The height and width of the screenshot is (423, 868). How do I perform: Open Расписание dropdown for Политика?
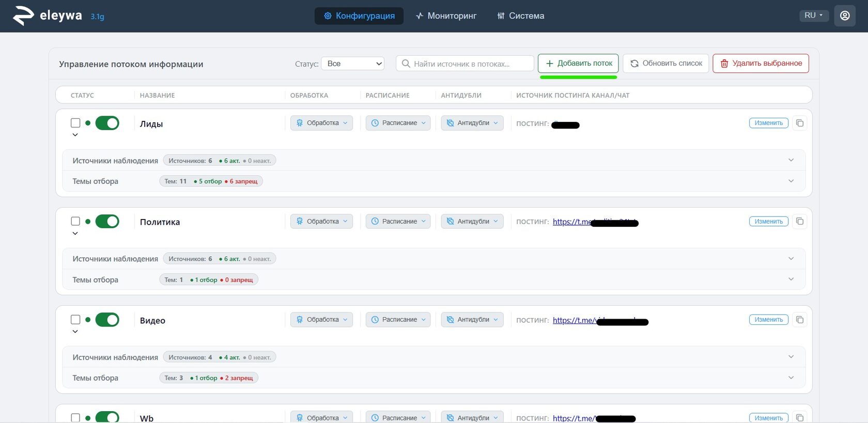coord(398,221)
